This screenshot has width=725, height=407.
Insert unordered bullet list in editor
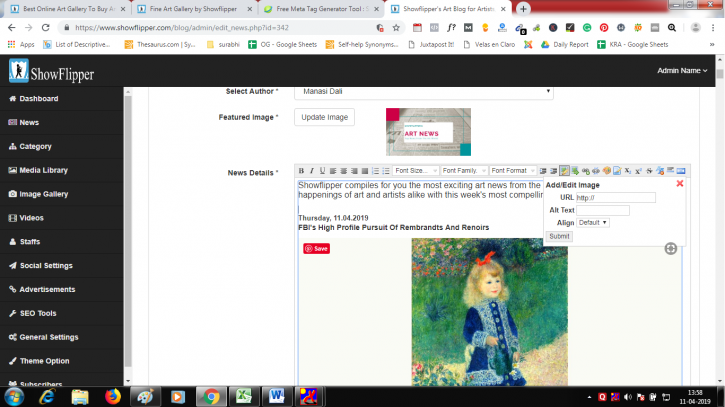point(386,171)
